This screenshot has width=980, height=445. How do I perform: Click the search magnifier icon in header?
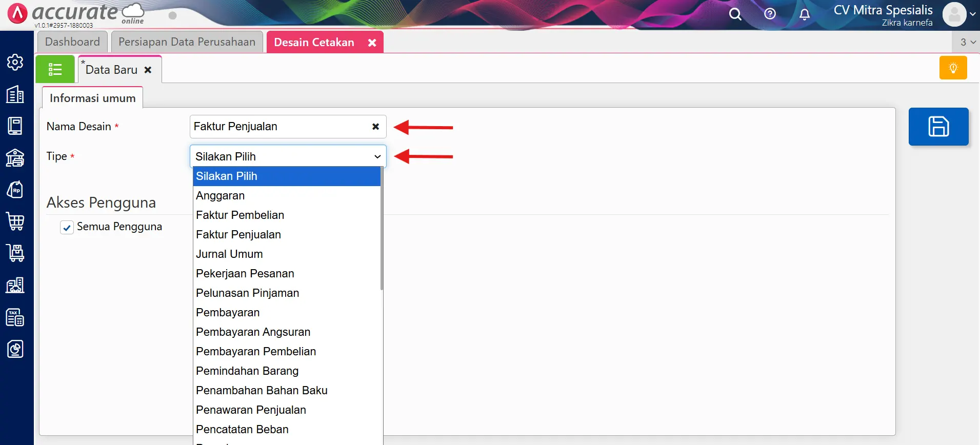(x=735, y=14)
